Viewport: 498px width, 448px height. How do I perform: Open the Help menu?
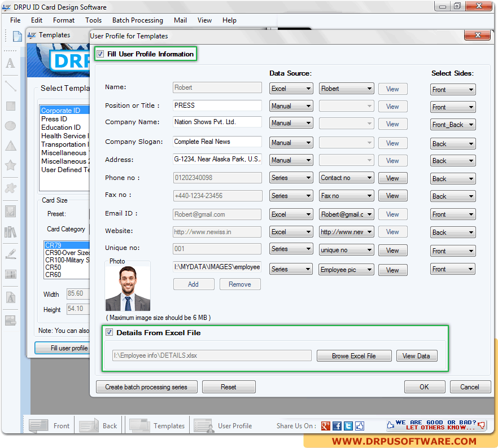point(229,20)
